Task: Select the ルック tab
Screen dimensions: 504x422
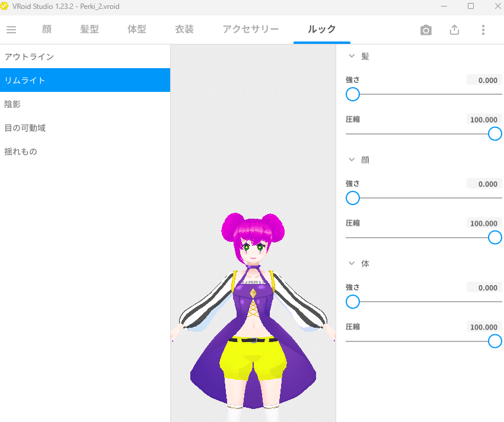Action: 322,29
